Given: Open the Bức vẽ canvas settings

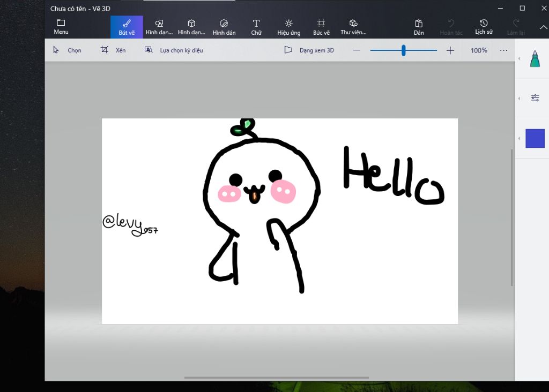Looking at the screenshot, I should pos(321,27).
